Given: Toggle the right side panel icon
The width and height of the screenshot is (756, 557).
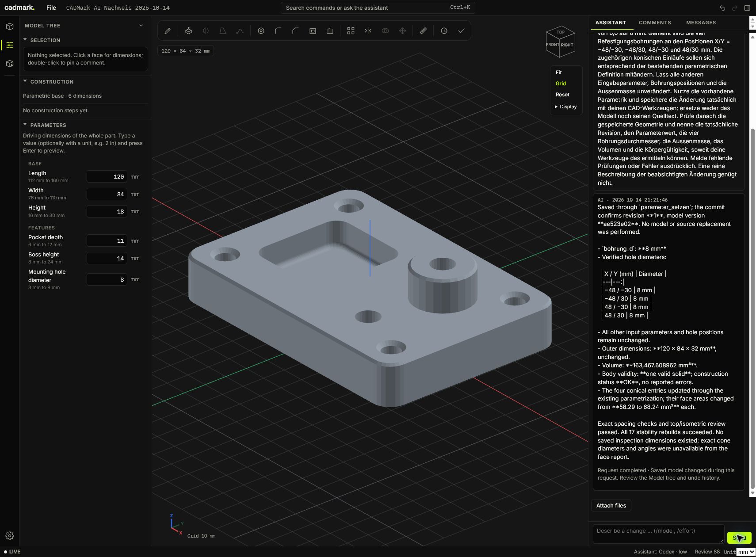Looking at the screenshot, I should [x=747, y=8].
